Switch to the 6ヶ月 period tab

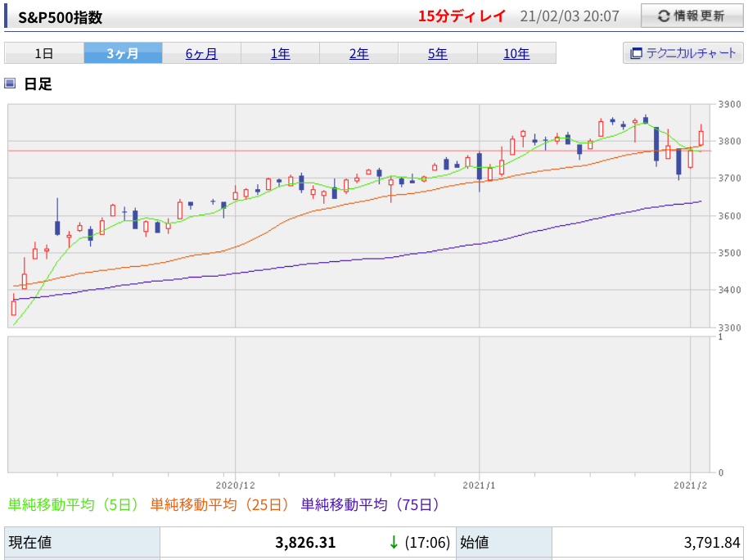(x=202, y=53)
